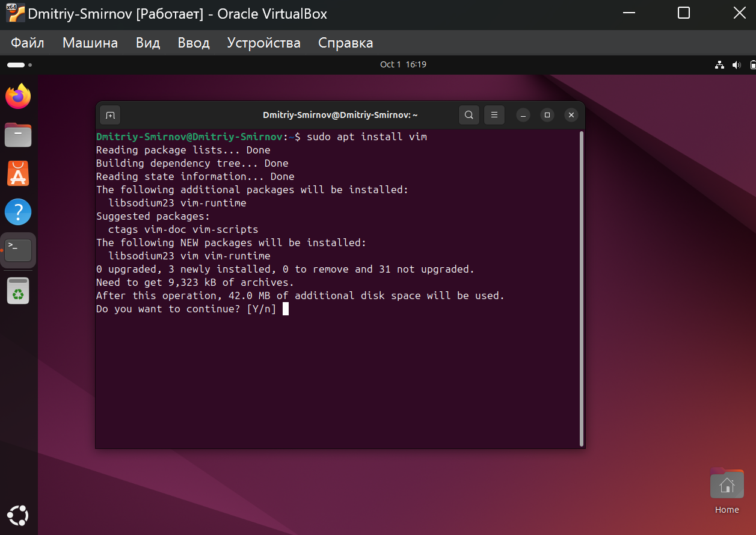Open the volume indicator in the top bar
Image resolution: width=756 pixels, height=535 pixels.
(x=737, y=64)
